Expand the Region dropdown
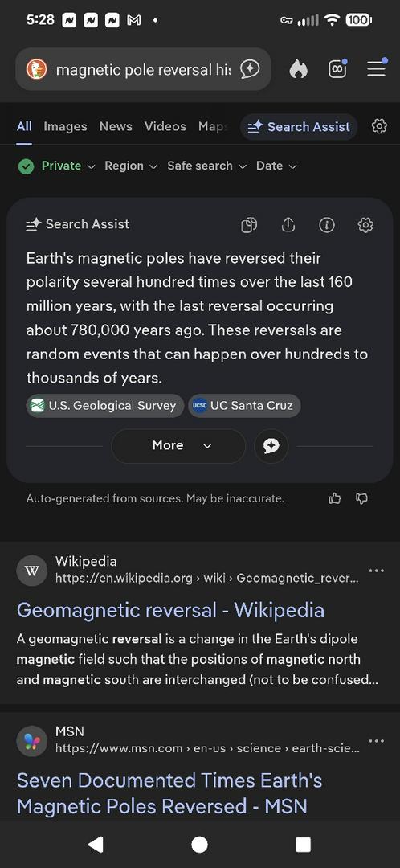 (131, 166)
